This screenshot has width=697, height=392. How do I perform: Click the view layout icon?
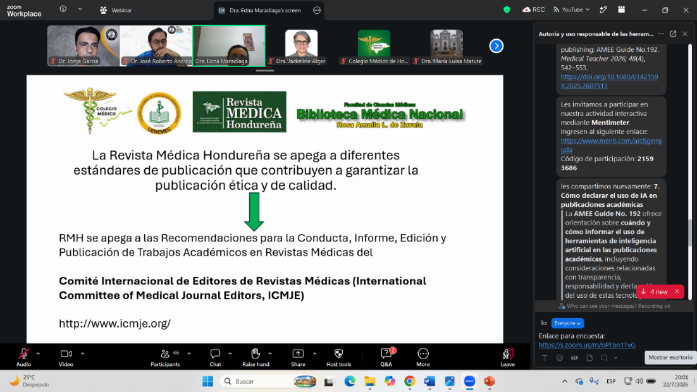click(621, 9)
